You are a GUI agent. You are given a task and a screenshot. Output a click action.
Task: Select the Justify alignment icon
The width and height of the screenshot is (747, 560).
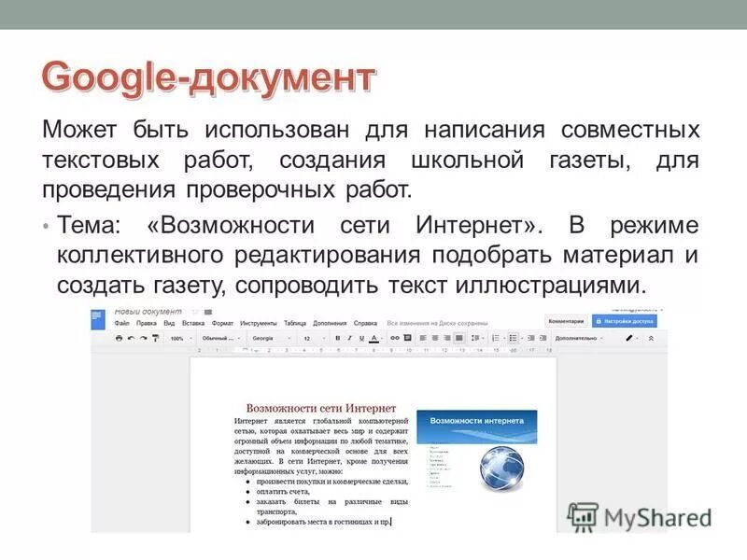[458, 338]
